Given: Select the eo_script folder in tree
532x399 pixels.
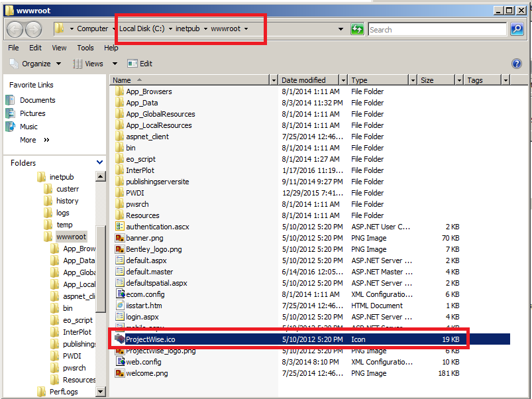Looking at the screenshot, I should coord(78,320).
